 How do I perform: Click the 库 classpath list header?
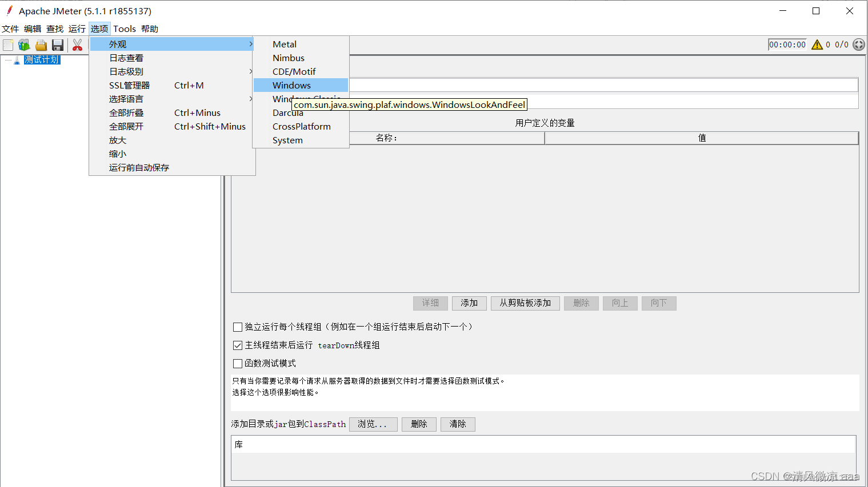click(543, 445)
